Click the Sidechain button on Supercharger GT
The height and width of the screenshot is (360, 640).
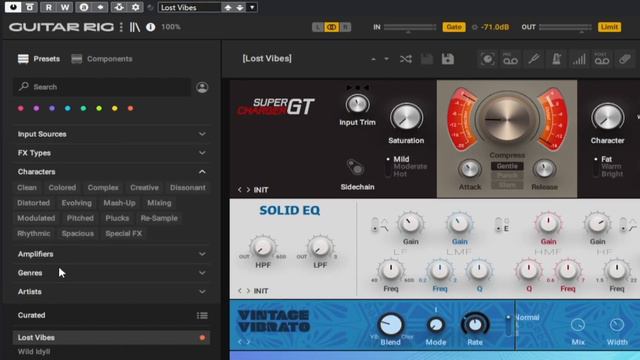coord(355,167)
